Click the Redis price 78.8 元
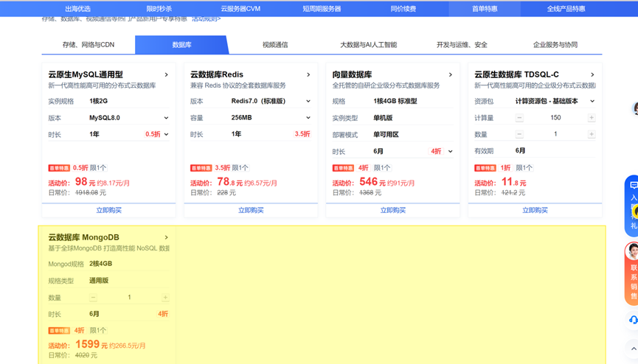 (x=229, y=182)
